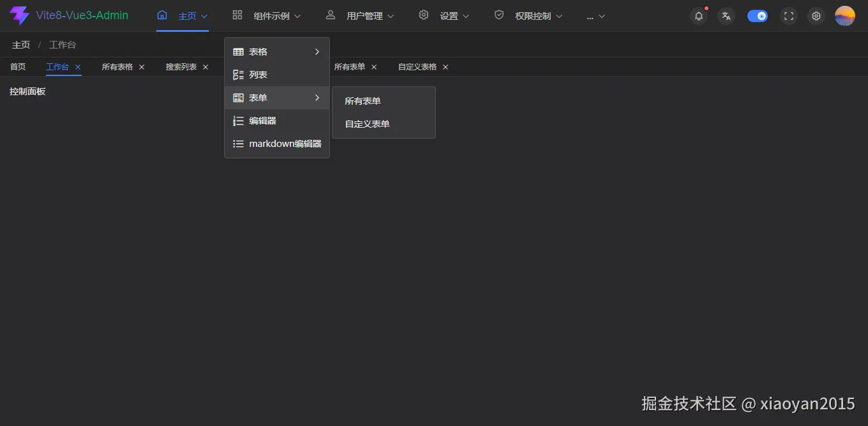
Task: Expand the 组件示例 menu chevron
Action: (297, 16)
